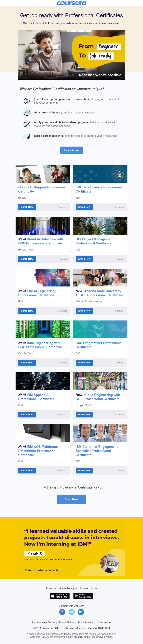The width and height of the screenshot is (143, 644).
Task: Enroll Now in IBM Data Science certificate
Action: click(84, 207)
